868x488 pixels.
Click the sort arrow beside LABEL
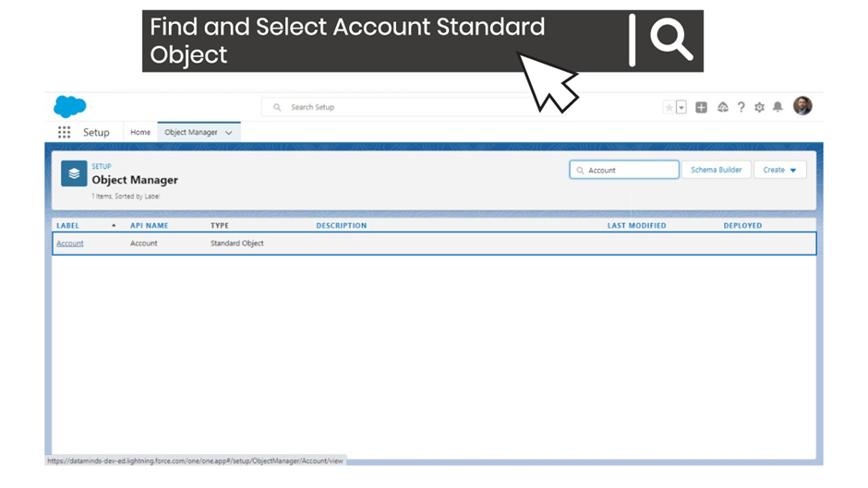(x=114, y=226)
